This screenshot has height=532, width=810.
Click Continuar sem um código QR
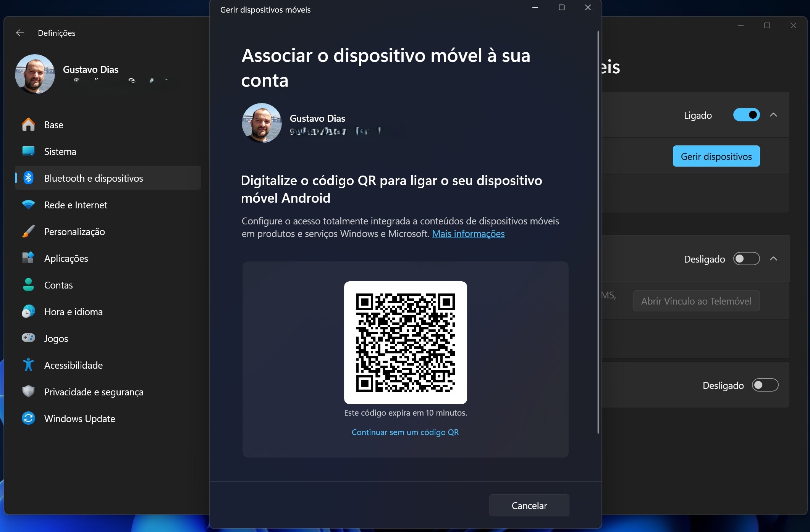(x=405, y=432)
